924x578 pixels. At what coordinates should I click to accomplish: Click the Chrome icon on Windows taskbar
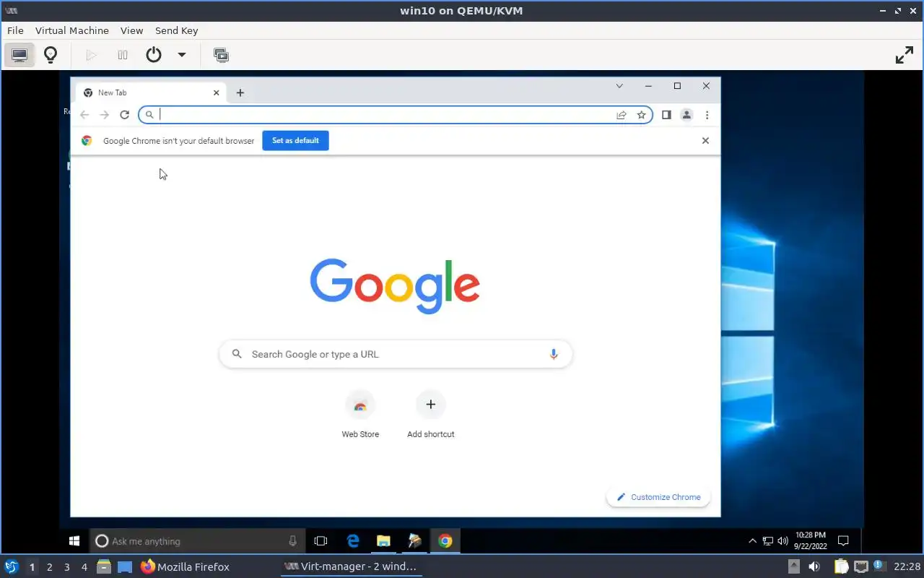coord(445,540)
